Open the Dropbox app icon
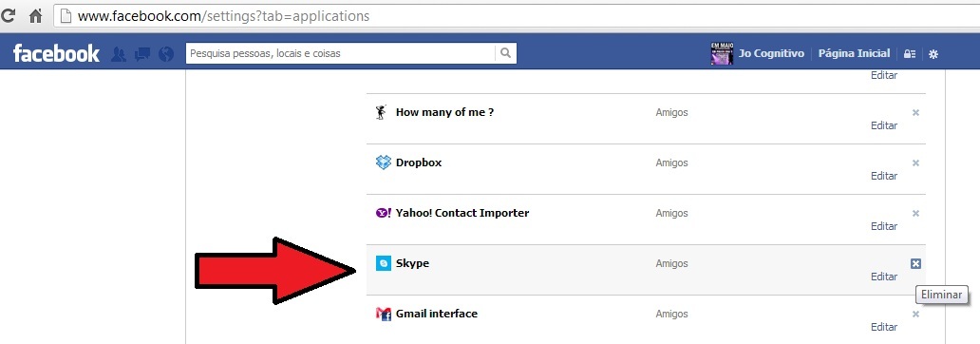This screenshot has width=980, height=344. tap(383, 162)
